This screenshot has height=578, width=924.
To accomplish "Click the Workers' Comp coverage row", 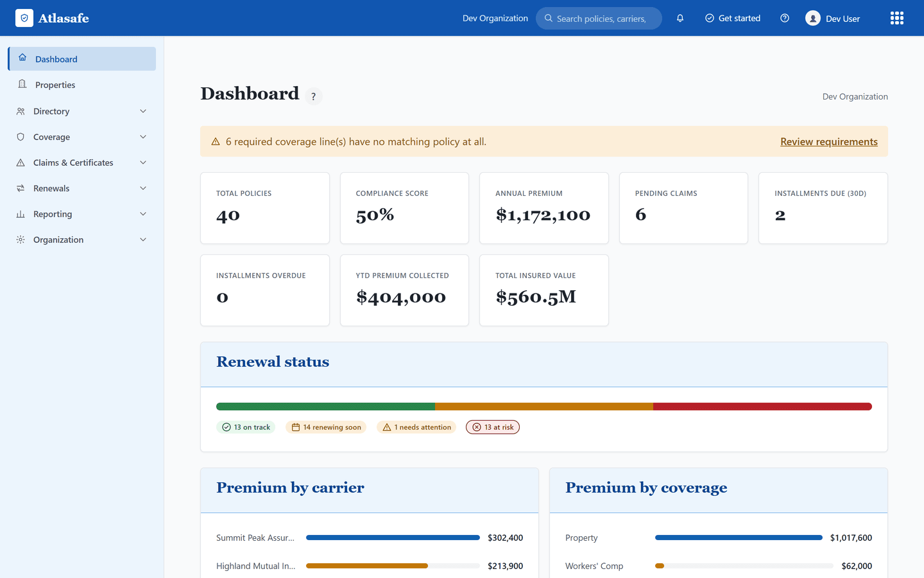I will coord(719,566).
